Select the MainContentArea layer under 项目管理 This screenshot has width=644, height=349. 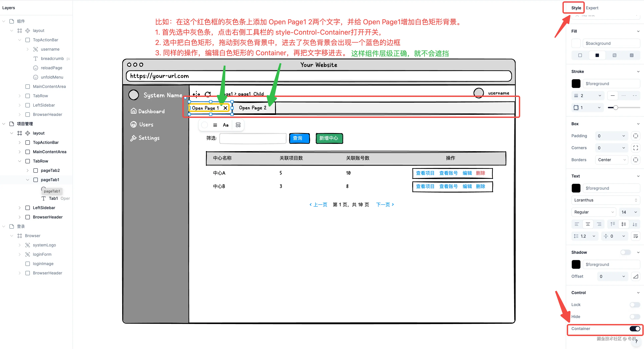pyautogui.click(x=49, y=152)
